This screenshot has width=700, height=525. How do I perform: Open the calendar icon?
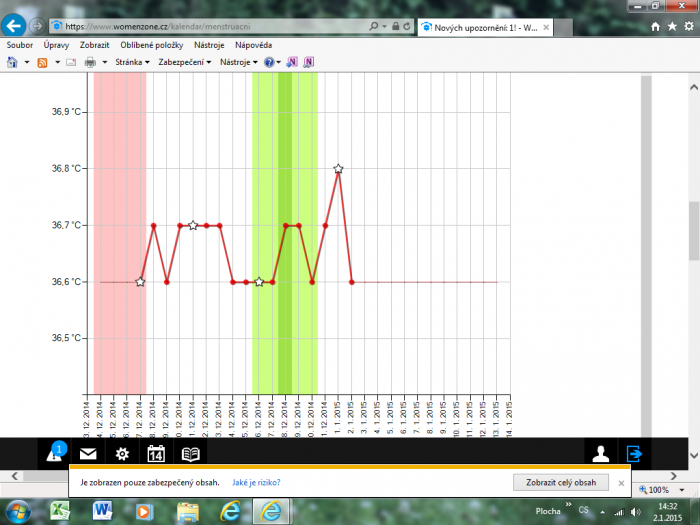[x=156, y=454]
